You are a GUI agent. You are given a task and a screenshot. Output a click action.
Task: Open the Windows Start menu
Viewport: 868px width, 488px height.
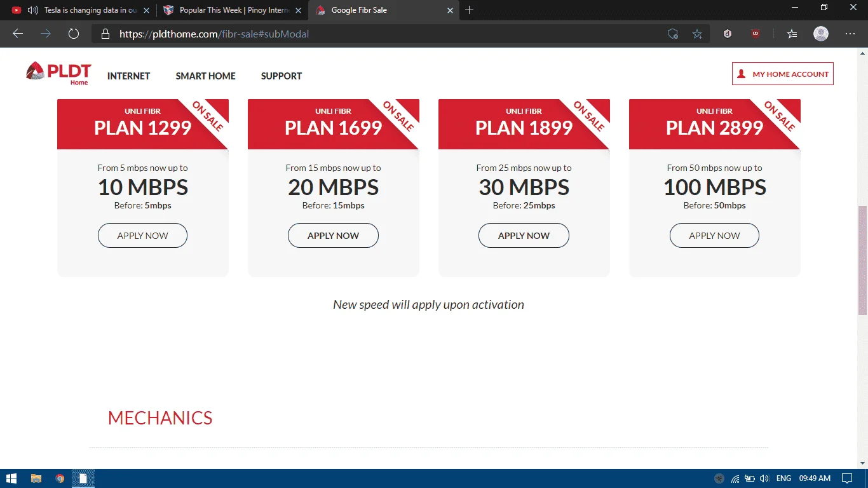point(11,478)
